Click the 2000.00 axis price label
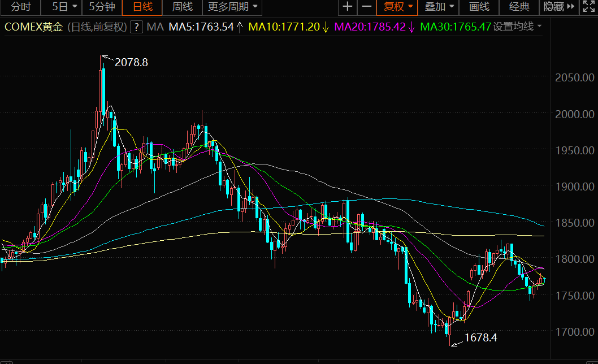 [x=574, y=114]
